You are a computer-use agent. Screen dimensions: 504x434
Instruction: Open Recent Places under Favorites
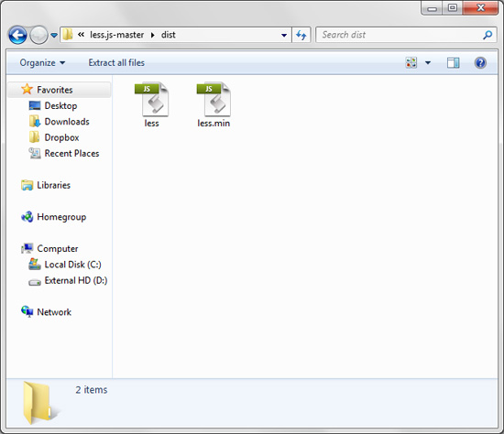pos(71,153)
